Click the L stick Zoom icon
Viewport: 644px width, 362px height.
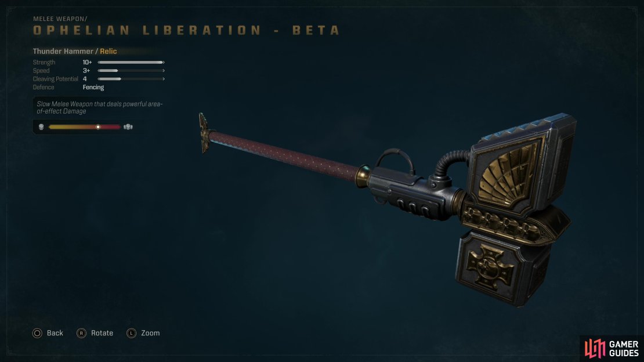tap(131, 333)
